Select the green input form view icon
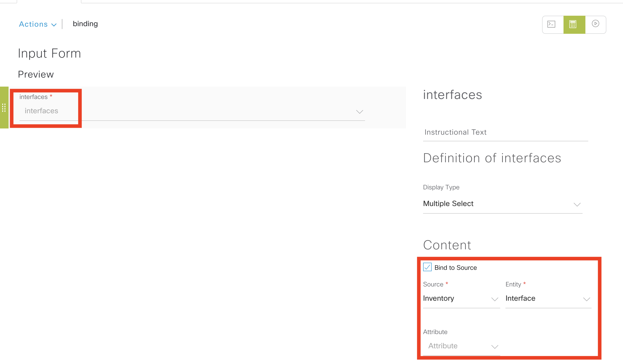Screen dimensions: 623x364 pos(573,24)
